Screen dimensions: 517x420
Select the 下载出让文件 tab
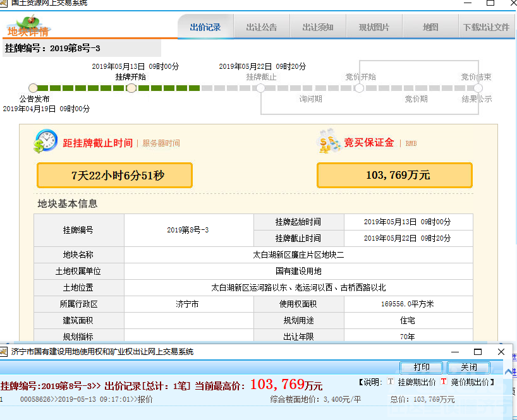point(488,27)
